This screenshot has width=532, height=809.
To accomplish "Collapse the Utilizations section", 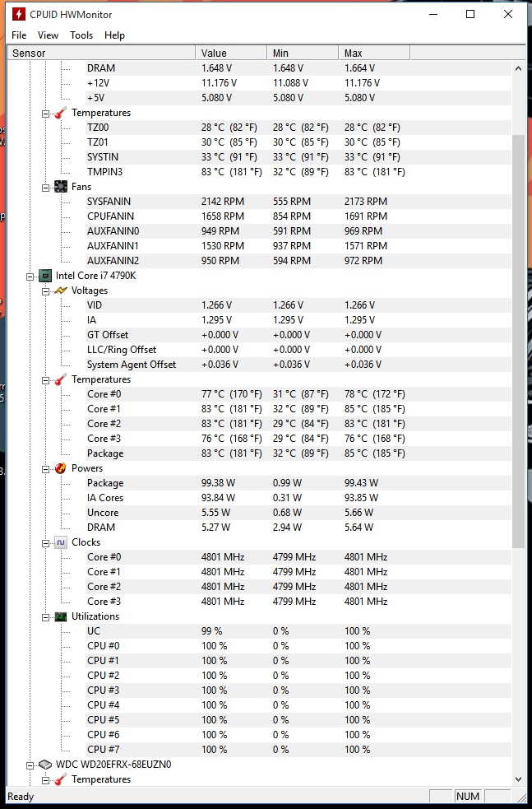I will pyautogui.click(x=46, y=616).
